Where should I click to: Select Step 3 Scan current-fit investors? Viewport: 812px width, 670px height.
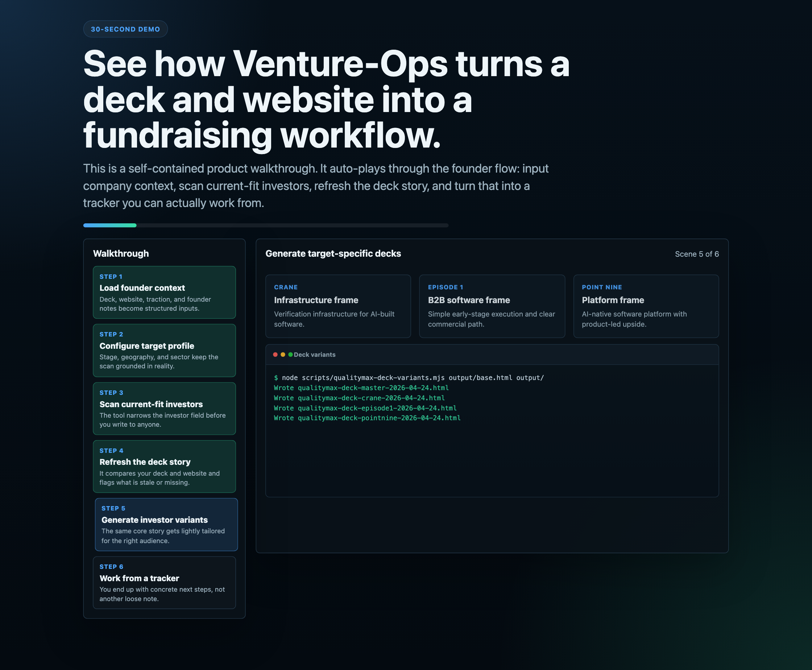pyautogui.click(x=164, y=408)
